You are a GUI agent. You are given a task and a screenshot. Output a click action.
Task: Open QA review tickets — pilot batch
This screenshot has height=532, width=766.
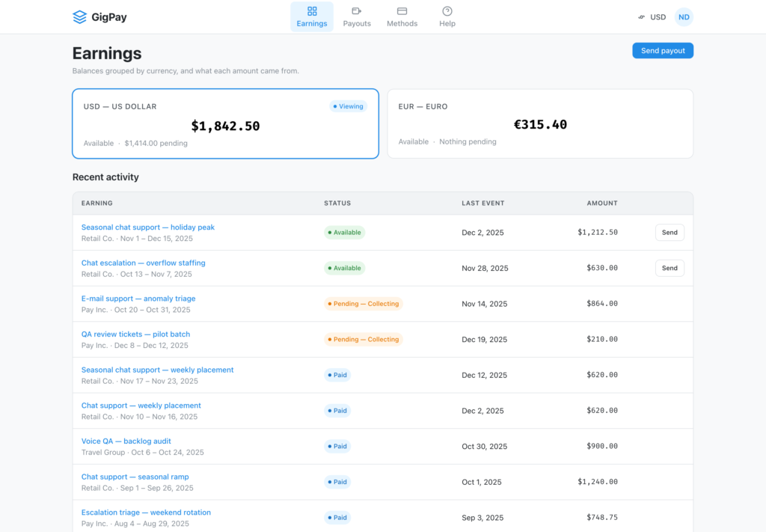pos(135,334)
